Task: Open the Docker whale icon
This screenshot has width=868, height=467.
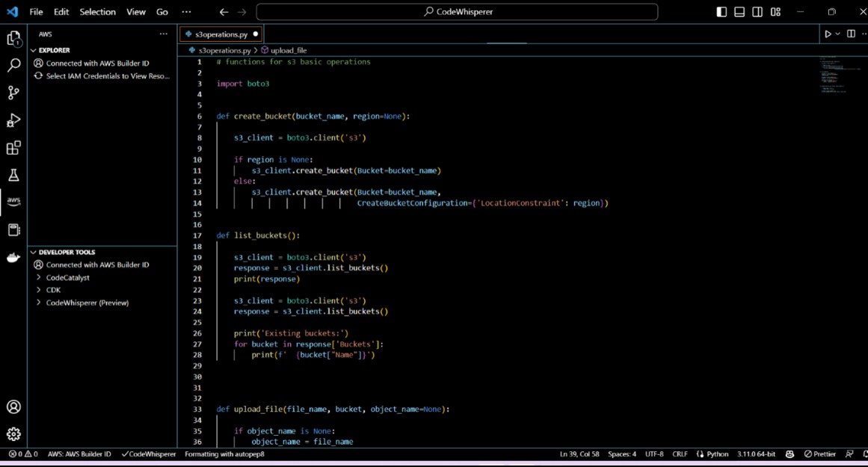Action: 13,258
